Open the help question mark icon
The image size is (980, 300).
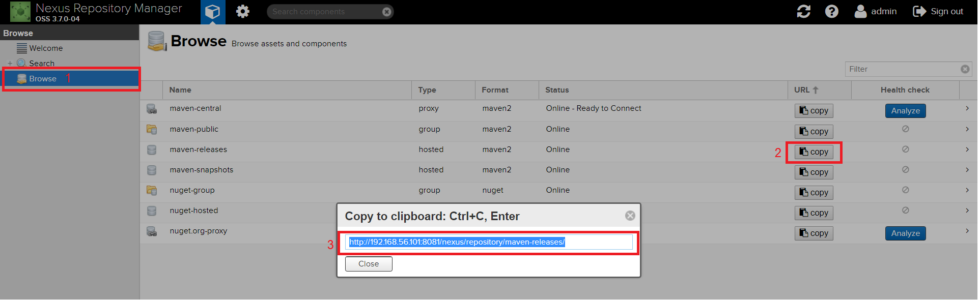pyautogui.click(x=831, y=11)
